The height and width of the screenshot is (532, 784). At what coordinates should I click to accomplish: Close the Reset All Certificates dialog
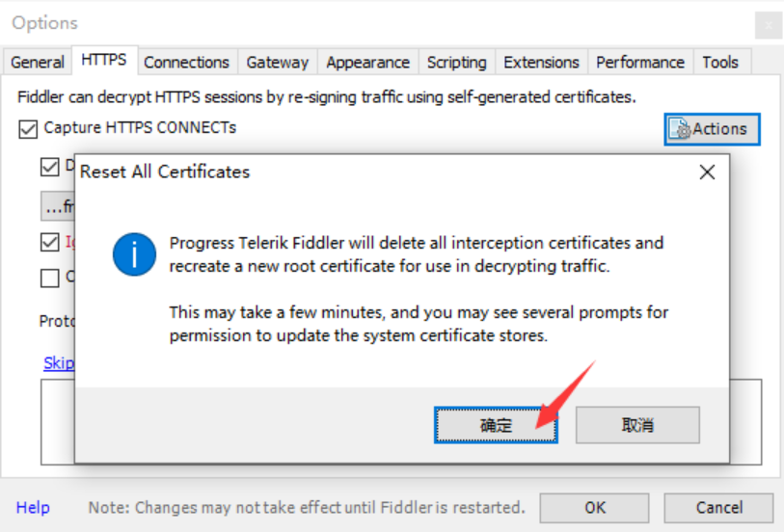point(707,173)
